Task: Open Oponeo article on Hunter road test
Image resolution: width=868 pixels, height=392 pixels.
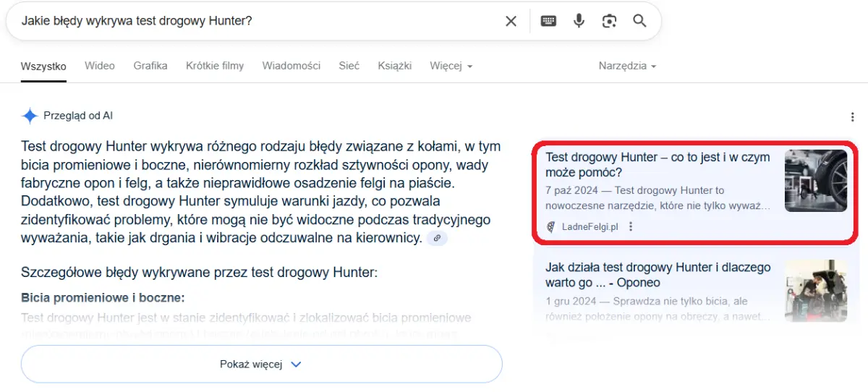Action: (x=657, y=275)
